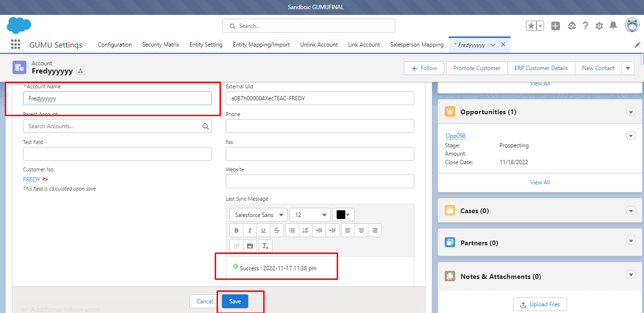This screenshot has height=313, width=644.
Task: Close the Fredyyyyyy tab
Action: [x=503, y=45]
